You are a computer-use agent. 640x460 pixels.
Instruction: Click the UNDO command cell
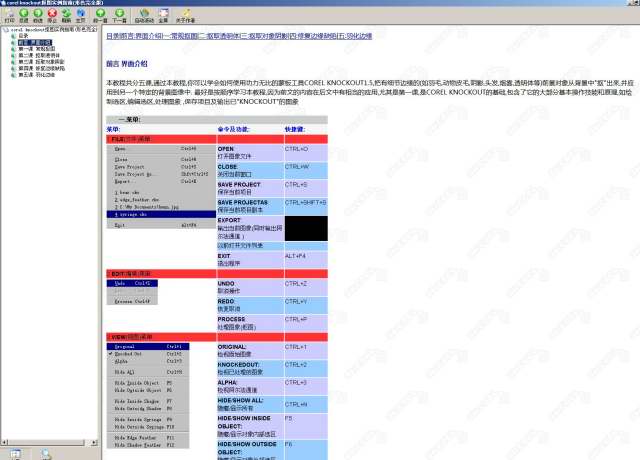click(x=250, y=287)
